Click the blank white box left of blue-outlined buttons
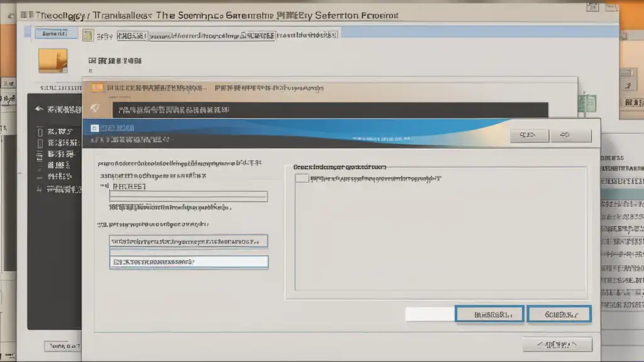Viewport: 644px width, 362px height. click(x=430, y=314)
